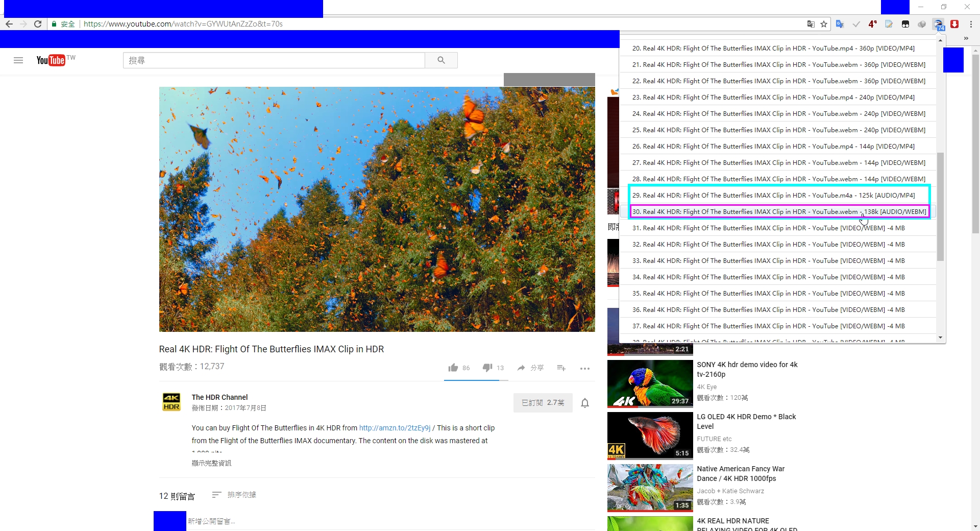Toggle the notification bell for The HDR Channel
Image resolution: width=980 pixels, height=531 pixels.
pos(585,403)
